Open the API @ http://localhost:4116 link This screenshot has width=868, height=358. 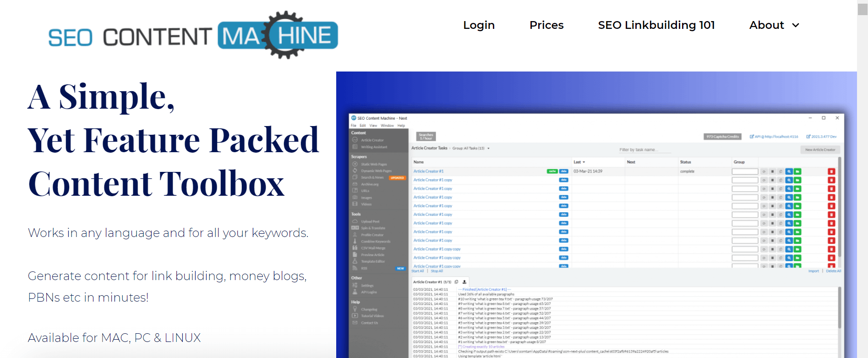point(774,137)
